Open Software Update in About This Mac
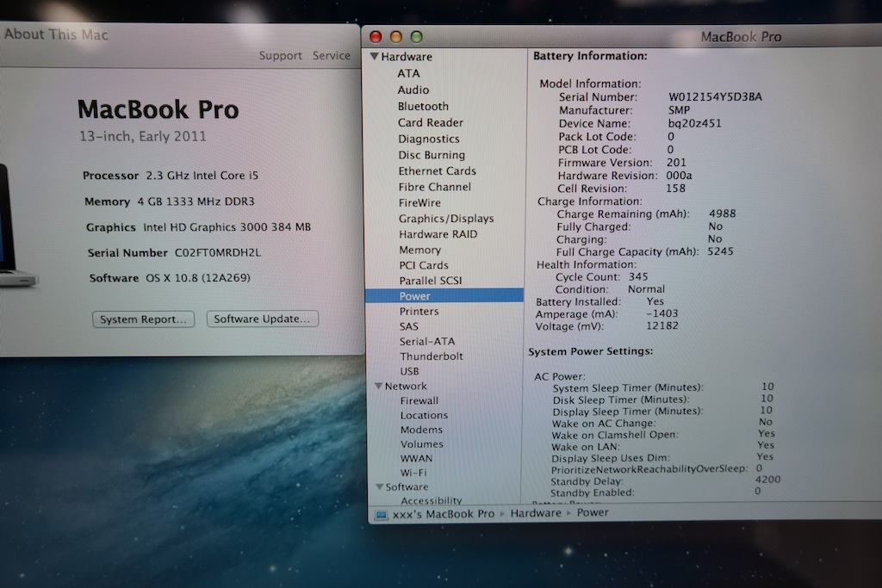Viewport: 882px width, 588px height. click(262, 319)
